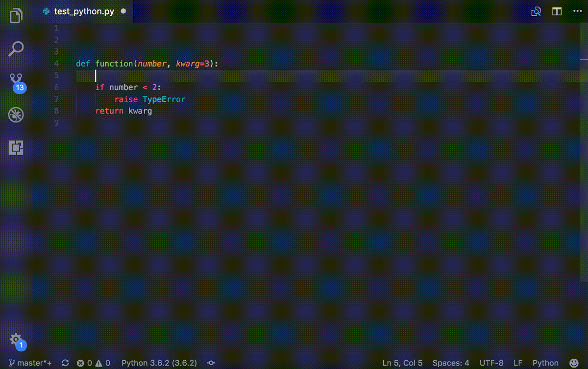Select the LF line ending indicator
588x369 pixels.
[517, 363]
